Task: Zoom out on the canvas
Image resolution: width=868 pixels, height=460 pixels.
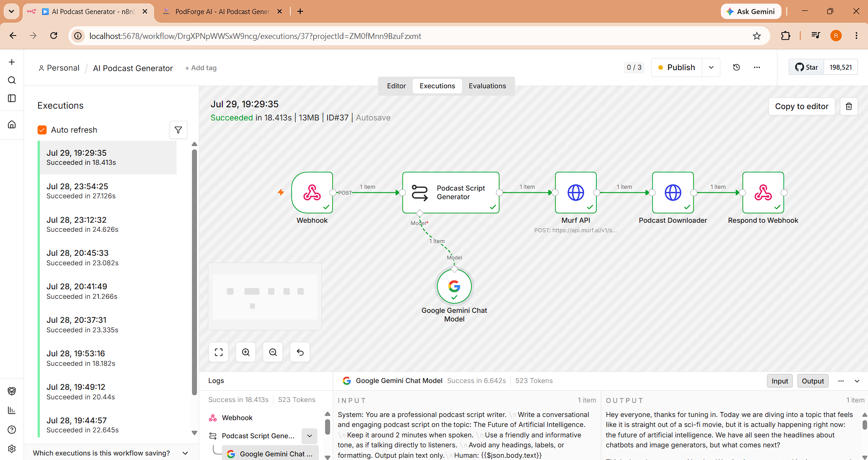Action: [x=273, y=352]
